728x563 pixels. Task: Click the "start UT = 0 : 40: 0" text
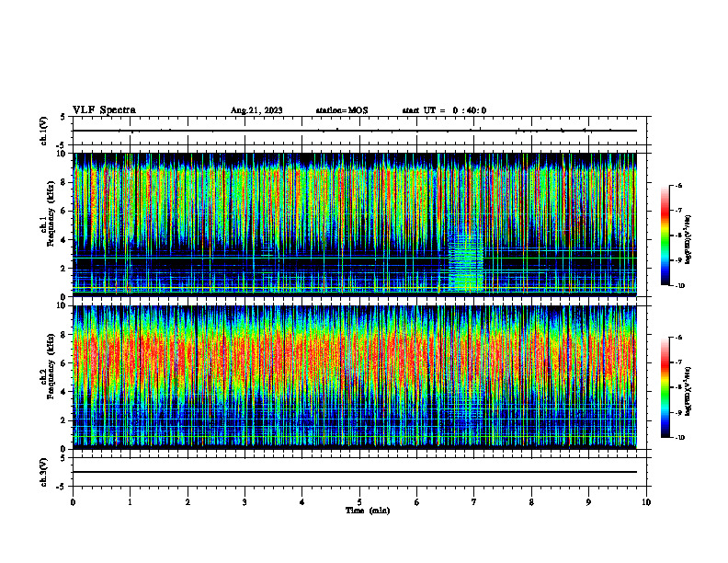[444, 110]
